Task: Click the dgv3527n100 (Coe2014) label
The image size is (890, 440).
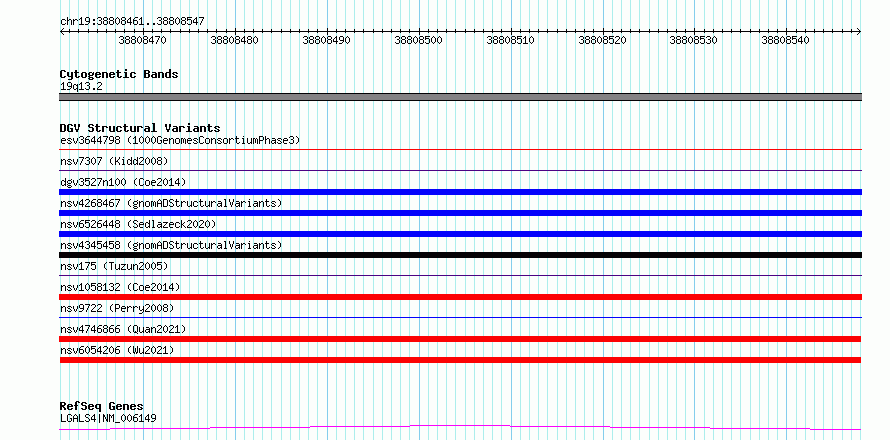Action: (x=123, y=182)
